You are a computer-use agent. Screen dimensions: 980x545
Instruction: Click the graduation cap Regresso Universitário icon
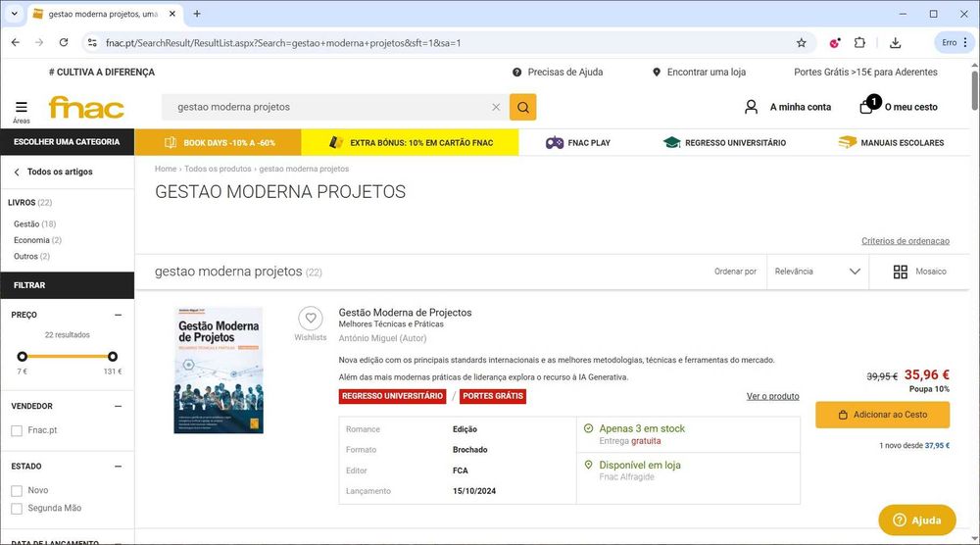pyautogui.click(x=672, y=142)
